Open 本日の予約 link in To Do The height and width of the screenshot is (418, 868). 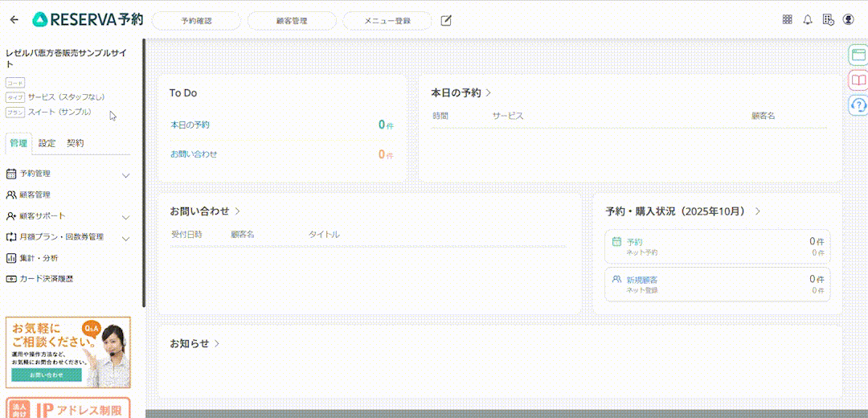point(190,125)
